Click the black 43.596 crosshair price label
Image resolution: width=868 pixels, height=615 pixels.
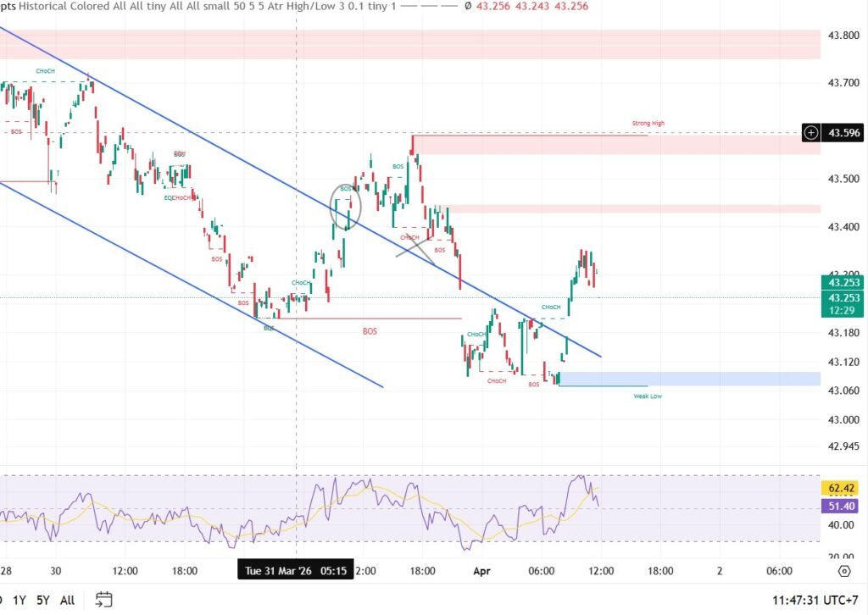(844, 132)
